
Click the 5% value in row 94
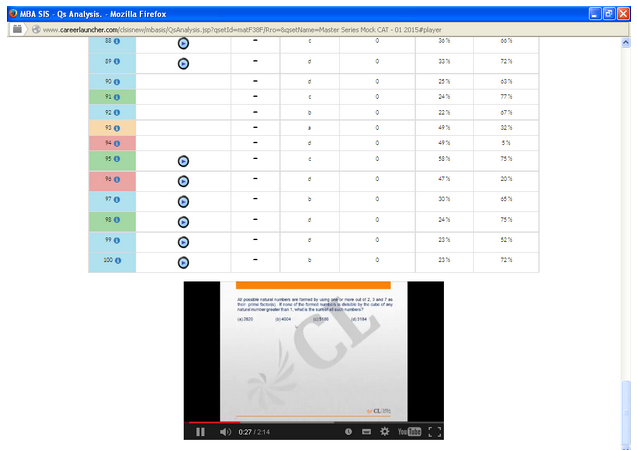click(506, 143)
